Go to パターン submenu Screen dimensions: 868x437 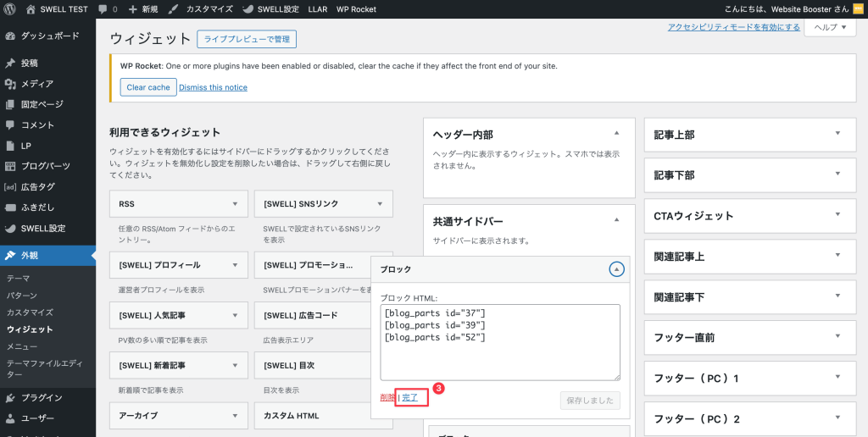pos(21,296)
